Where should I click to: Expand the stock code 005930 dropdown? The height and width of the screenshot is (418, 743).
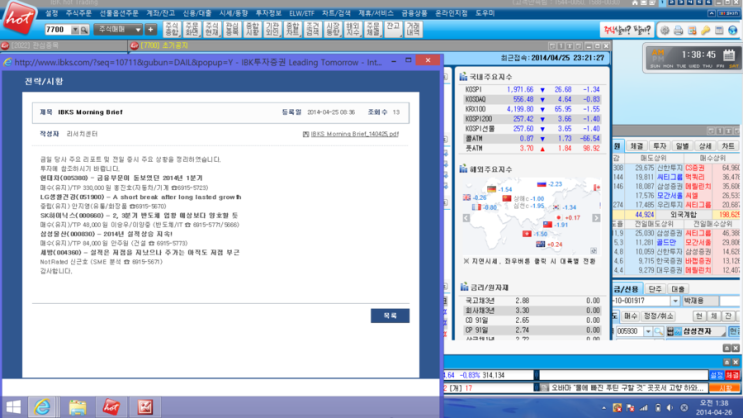[648, 332]
